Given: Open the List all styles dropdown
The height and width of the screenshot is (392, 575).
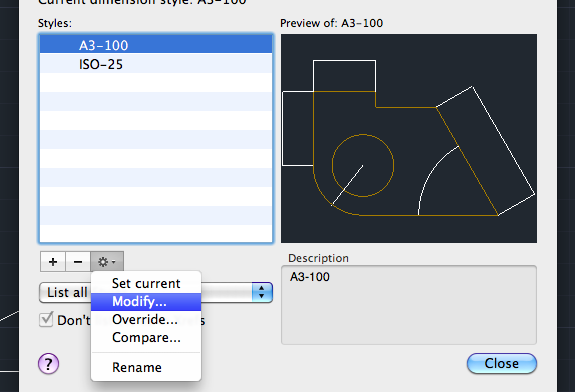Looking at the screenshot, I should (156, 293).
